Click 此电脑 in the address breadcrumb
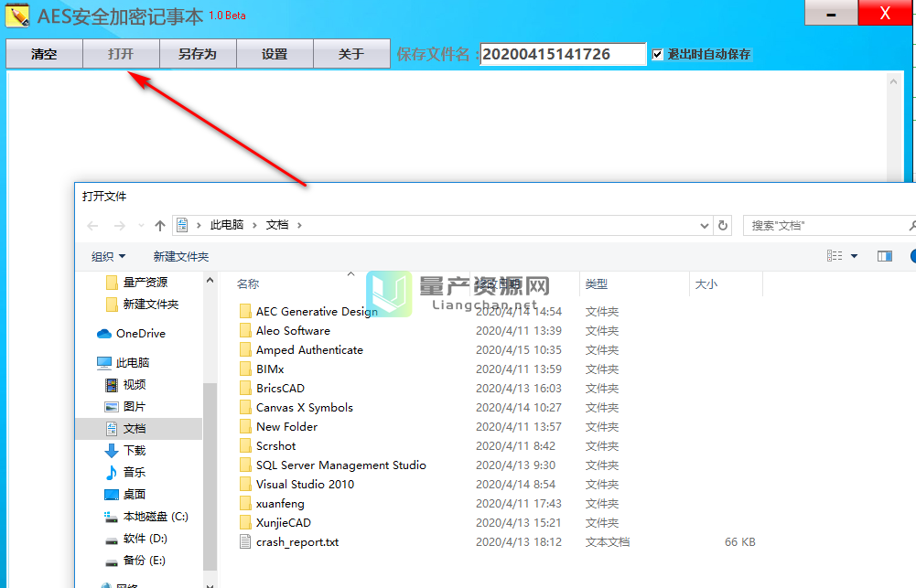Viewport: 916px width, 588px height. (x=227, y=225)
